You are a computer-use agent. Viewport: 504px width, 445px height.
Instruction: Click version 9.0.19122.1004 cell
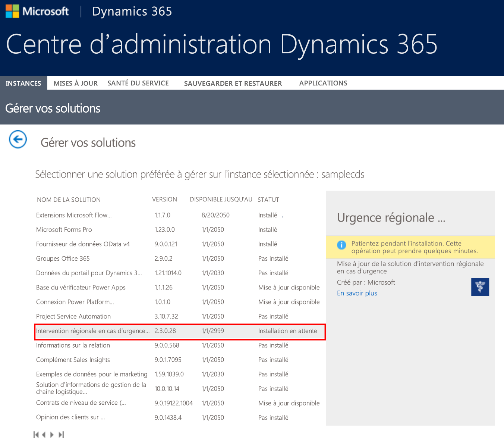174,403
